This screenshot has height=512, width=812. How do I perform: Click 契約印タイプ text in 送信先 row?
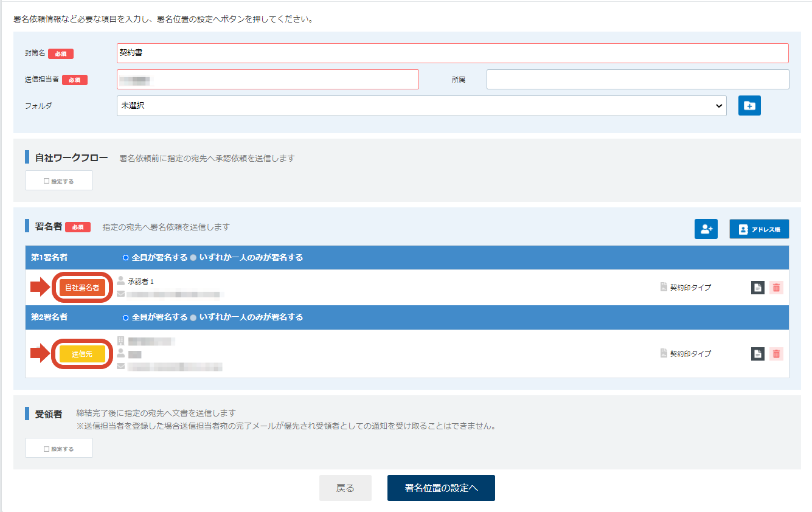690,354
